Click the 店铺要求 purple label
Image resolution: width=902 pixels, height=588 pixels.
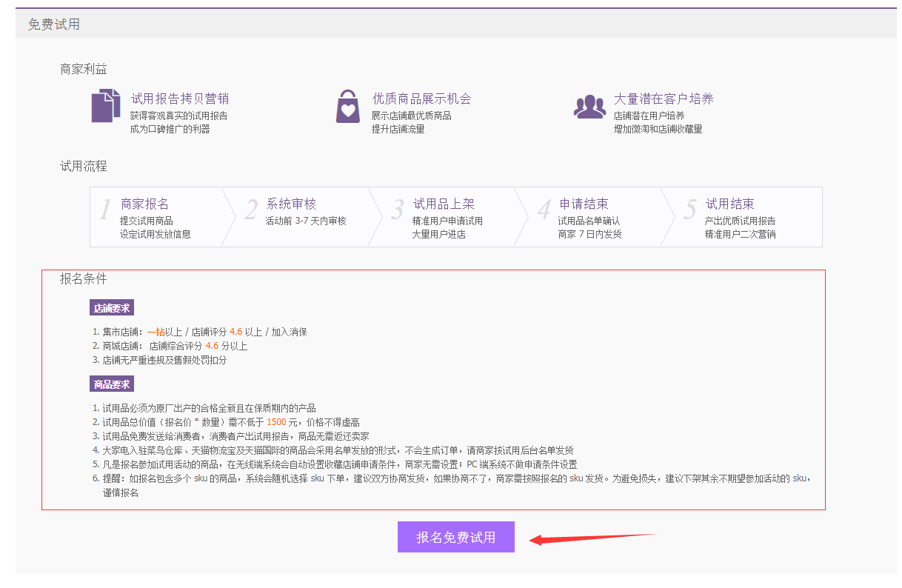pos(112,308)
